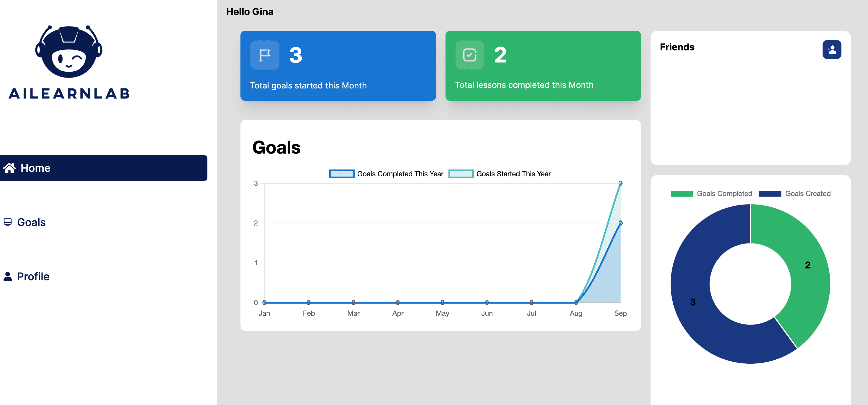Click the checkmark icon in lessons card
The height and width of the screenshot is (405, 868).
pyautogui.click(x=469, y=55)
